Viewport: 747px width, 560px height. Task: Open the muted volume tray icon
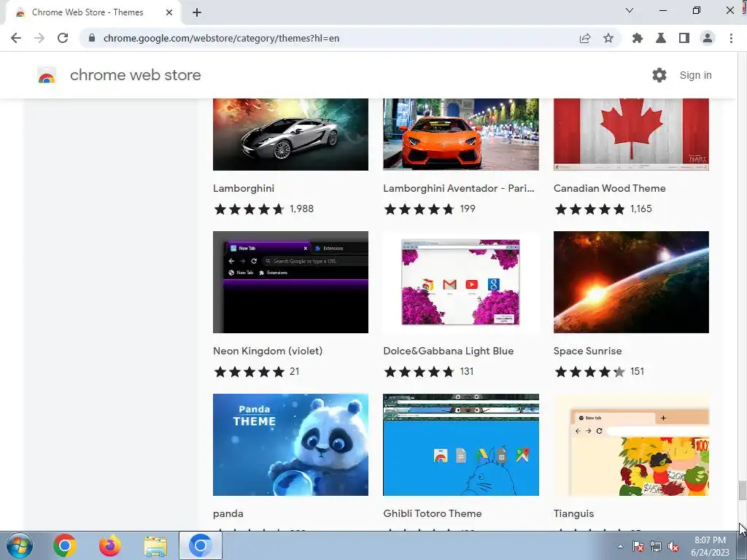click(x=673, y=546)
